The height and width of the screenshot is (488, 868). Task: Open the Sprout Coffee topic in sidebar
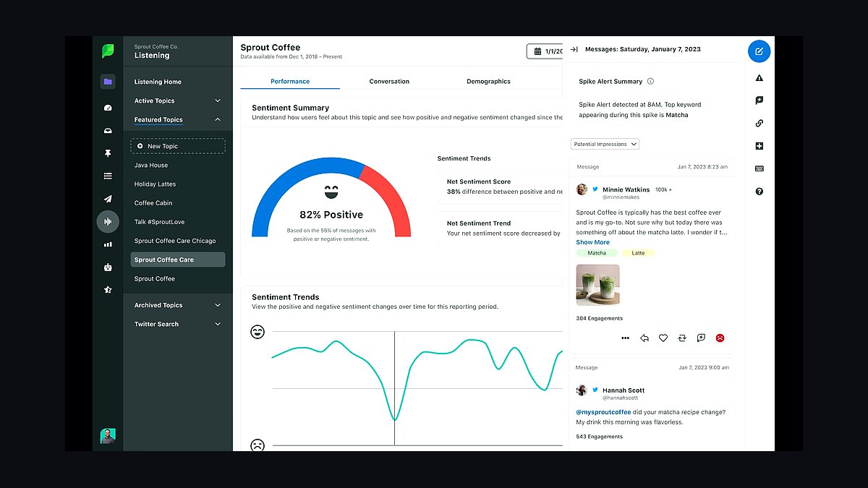pos(154,278)
